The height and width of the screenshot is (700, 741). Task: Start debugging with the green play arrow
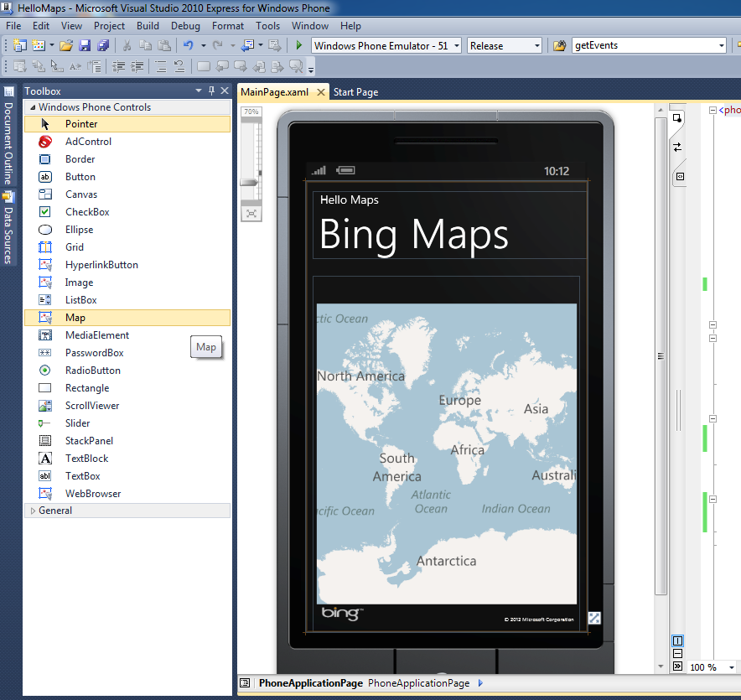click(298, 45)
